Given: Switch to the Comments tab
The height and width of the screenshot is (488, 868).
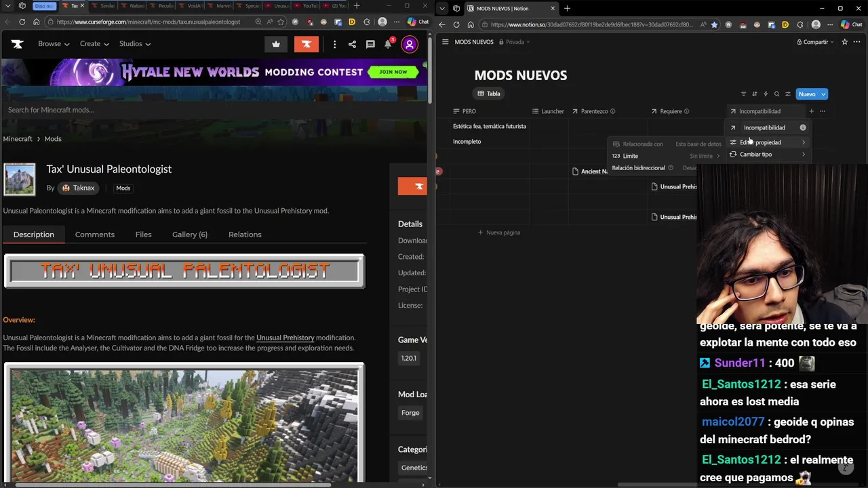Looking at the screenshot, I should point(95,235).
